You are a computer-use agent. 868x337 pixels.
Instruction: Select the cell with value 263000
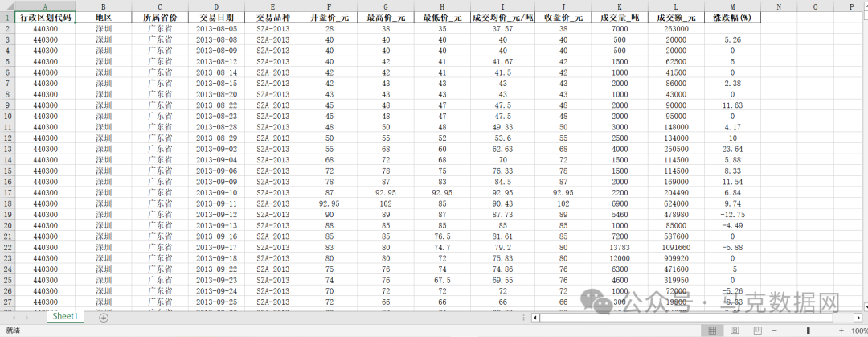pos(676,29)
